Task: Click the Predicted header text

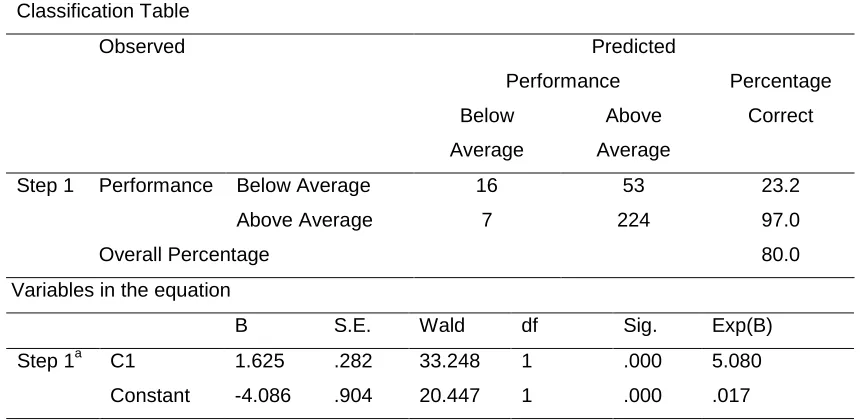Action: (633, 47)
